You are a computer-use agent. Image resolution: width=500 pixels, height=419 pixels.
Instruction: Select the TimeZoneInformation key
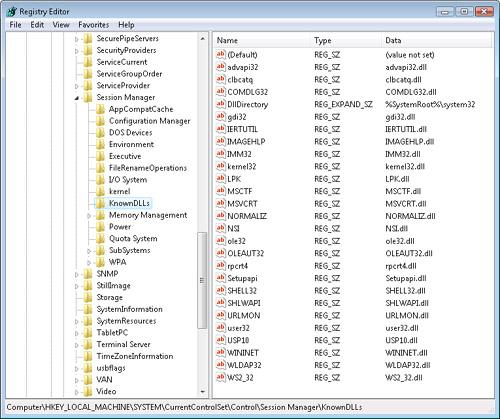(135, 356)
